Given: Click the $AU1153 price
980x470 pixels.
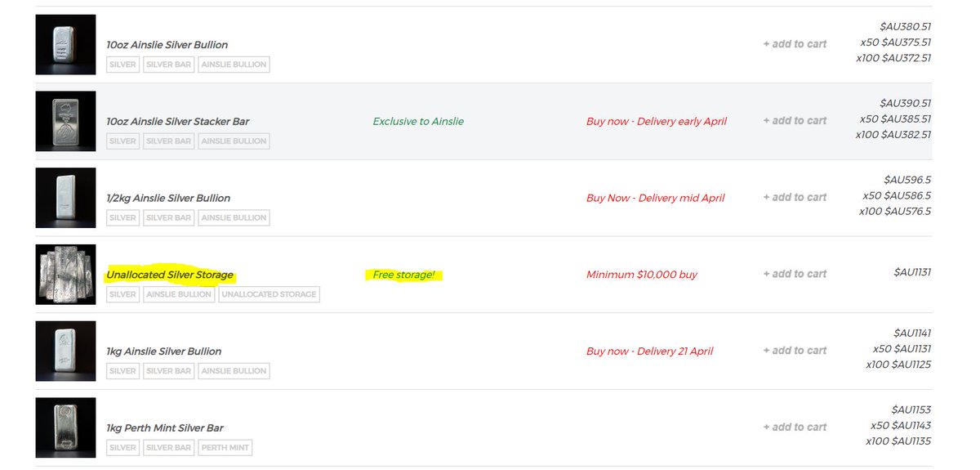Looking at the screenshot, I should pyautogui.click(x=911, y=410).
